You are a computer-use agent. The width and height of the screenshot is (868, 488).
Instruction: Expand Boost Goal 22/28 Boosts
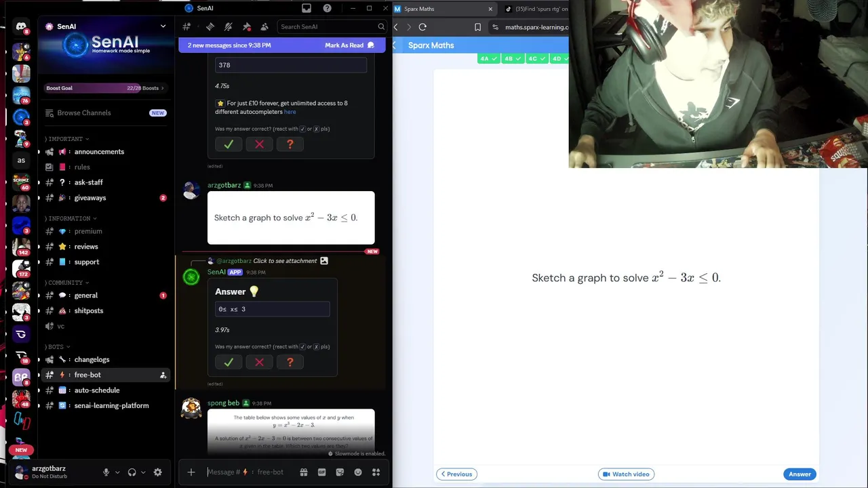(x=105, y=88)
